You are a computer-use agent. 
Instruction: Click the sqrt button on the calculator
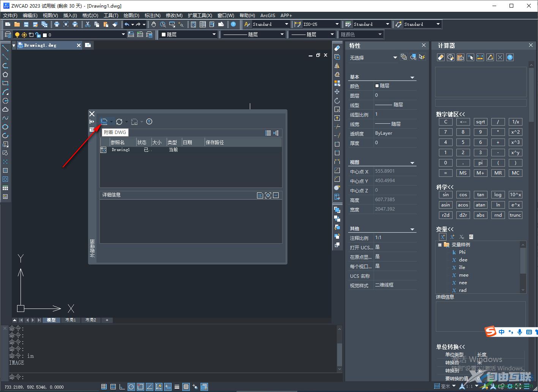point(480,122)
